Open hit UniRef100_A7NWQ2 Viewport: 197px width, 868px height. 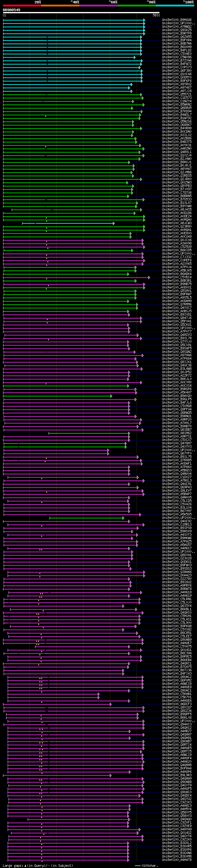(x=177, y=26)
